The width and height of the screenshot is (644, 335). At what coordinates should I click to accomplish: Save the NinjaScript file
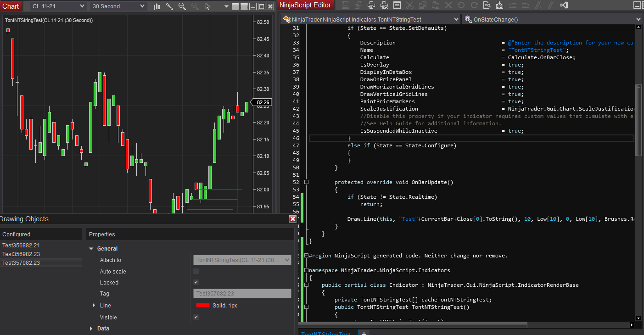pyautogui.click(x=346, y=5)
